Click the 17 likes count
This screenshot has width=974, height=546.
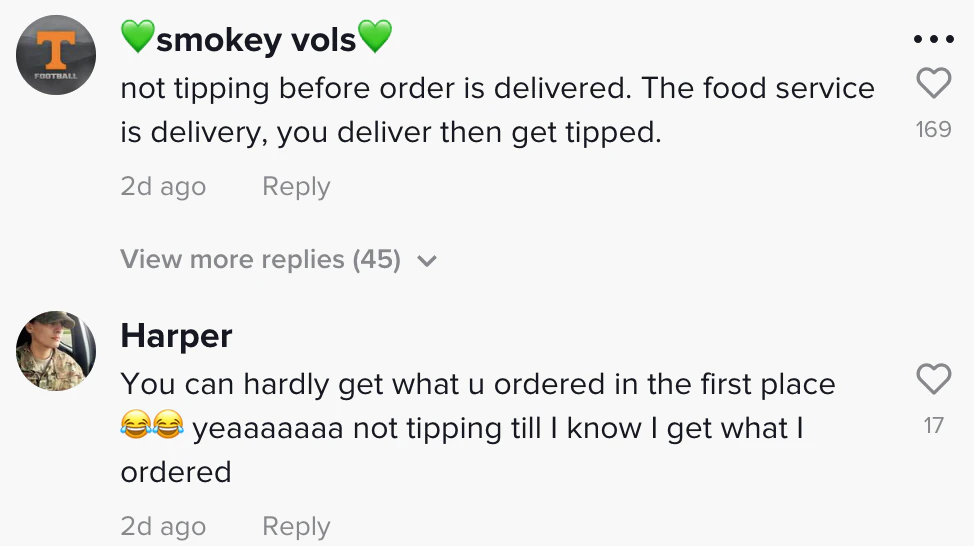pyautogui.click(x=933, y=426)
